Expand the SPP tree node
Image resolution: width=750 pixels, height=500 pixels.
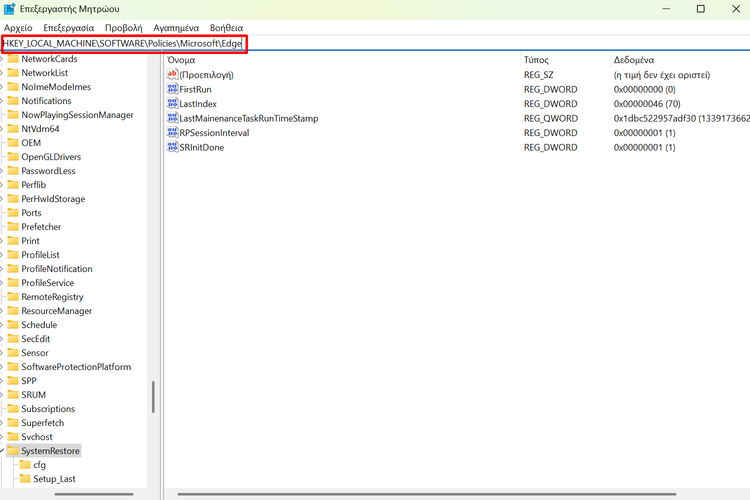2,381
